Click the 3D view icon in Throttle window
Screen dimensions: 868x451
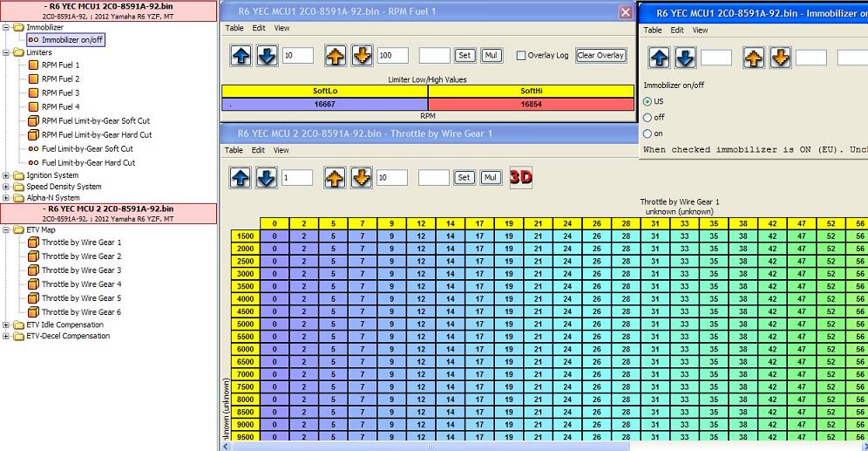click(521, 177)
